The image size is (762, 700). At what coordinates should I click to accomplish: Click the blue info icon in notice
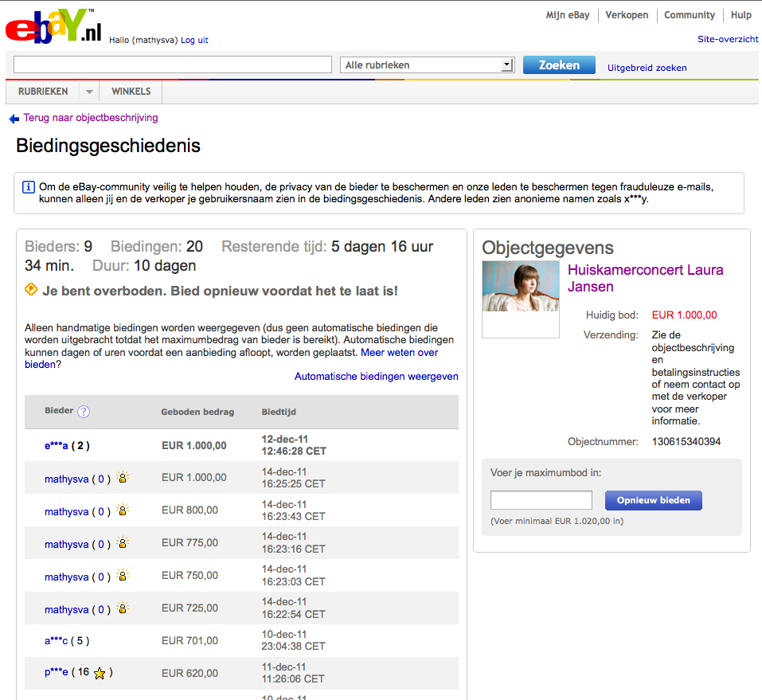tap(29, 188)
